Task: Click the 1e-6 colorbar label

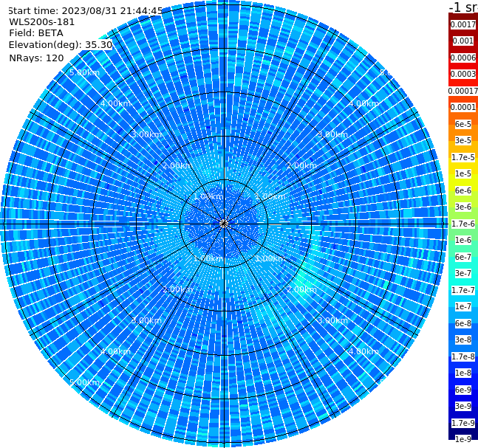Action: point(463,240)
